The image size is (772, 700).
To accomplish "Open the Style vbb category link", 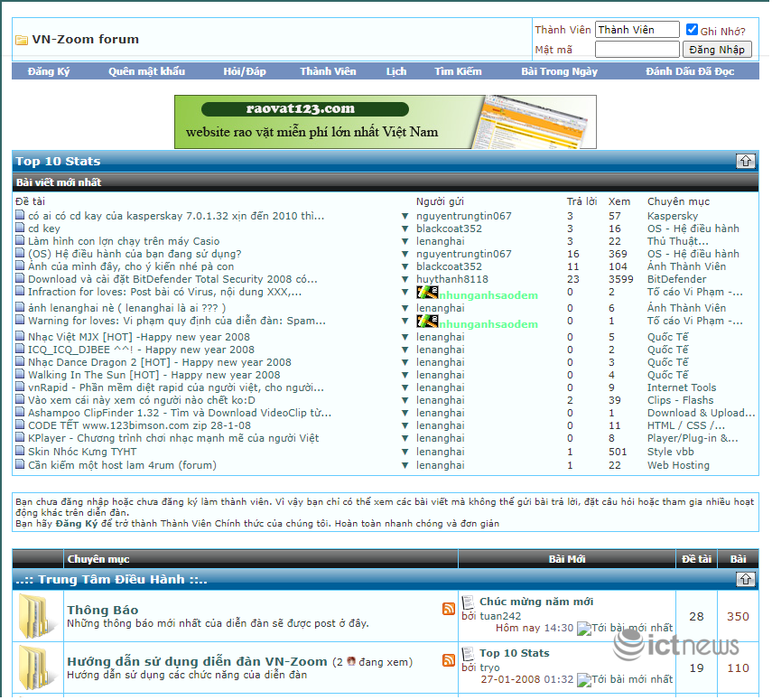I will point(670,452).
